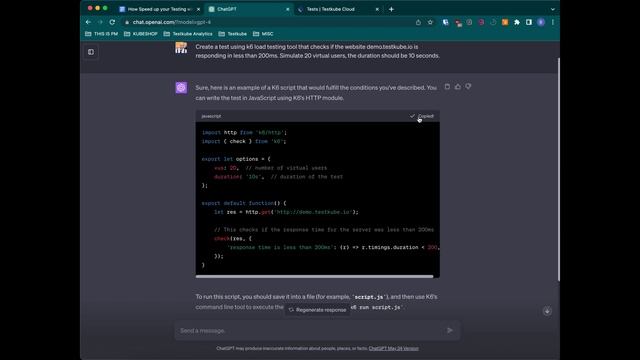Click the 'javascript' code block label
640x360 pixels.
[211, 116]
